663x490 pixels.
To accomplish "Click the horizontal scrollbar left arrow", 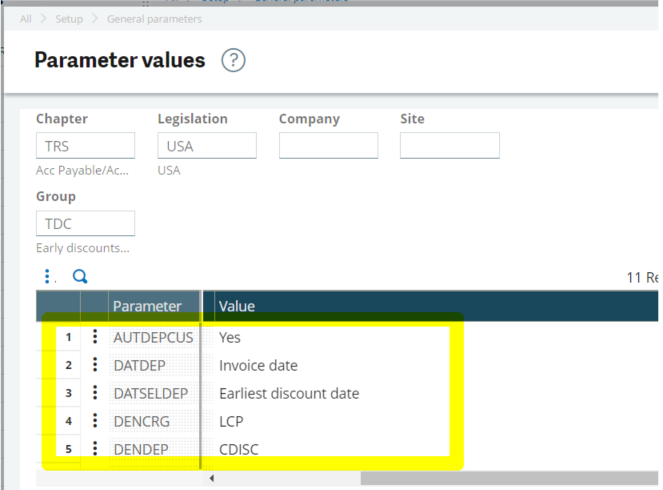I will pyautogui.click(x=211, y=479).
